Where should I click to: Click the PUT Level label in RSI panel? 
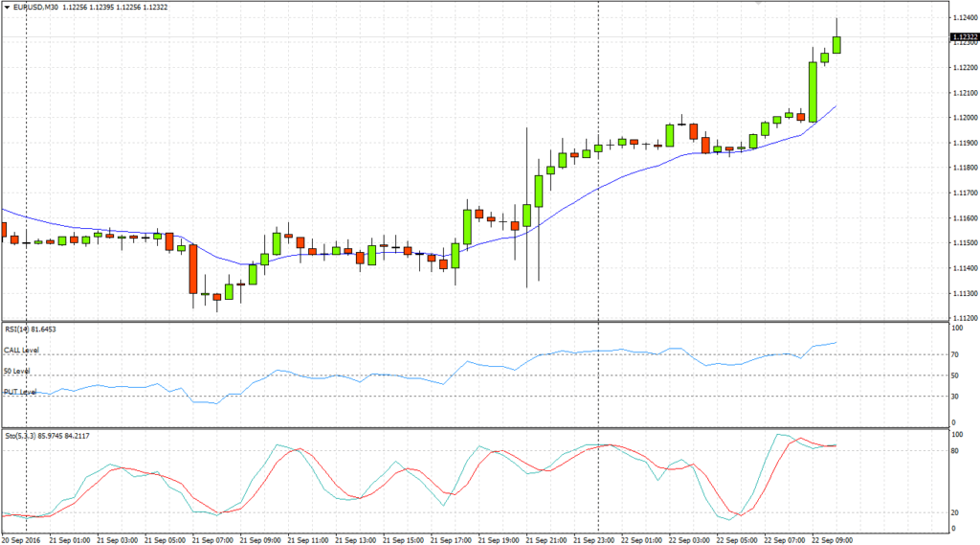20,392
